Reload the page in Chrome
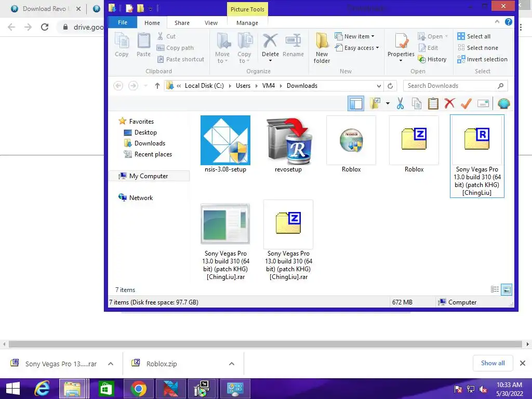This screenshot has width=532, height=399. 45,27
